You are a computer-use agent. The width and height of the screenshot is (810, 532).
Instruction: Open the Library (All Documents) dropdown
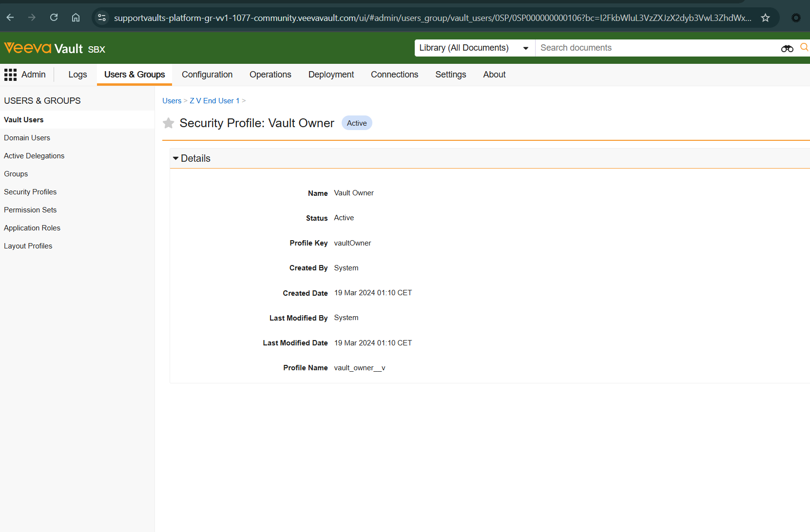coord(474,48)
